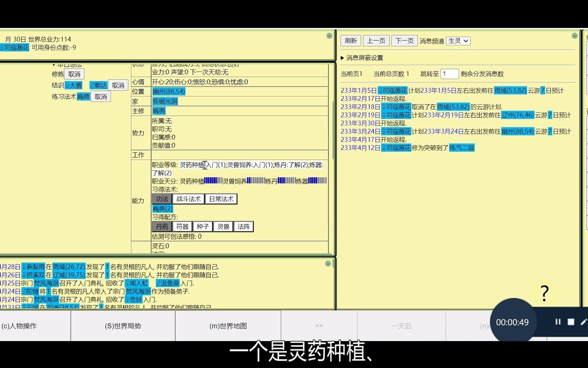This screenshot has height=368, width=588.
Task: Open 焚风海派 sect link in 25日 event
Action: [x=46, y=283]
